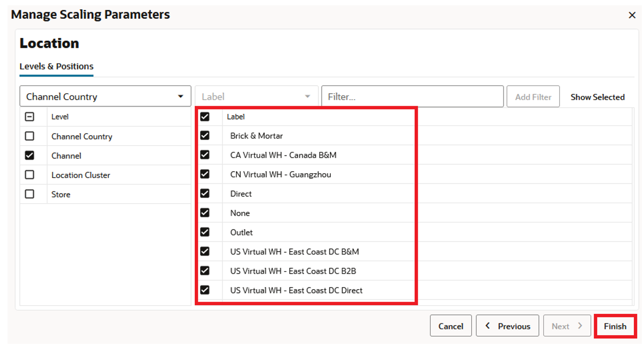This screenshot has width=644, height=346.
Task: Switch to the Levels & Positions tab
Action: [56, 66]
